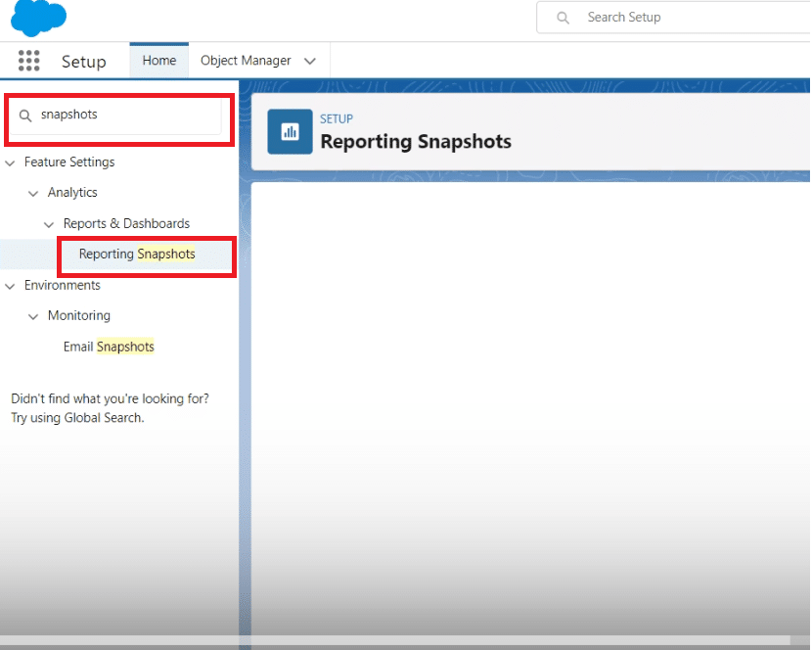Open Email Snapshots link
Screen dimensions: 812x650
tap(109, 347)
